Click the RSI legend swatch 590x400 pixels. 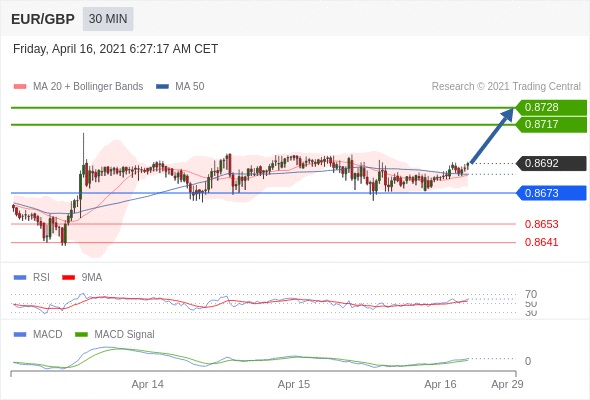(20, 278)
